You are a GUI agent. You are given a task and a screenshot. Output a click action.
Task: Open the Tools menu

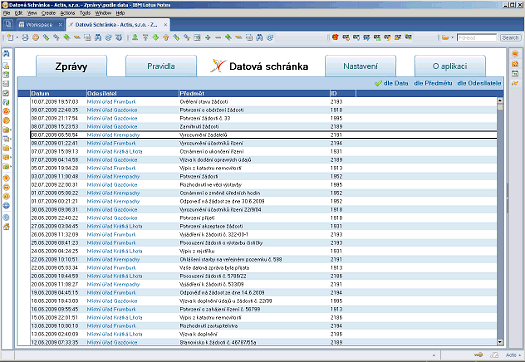(x=85, y=13)
